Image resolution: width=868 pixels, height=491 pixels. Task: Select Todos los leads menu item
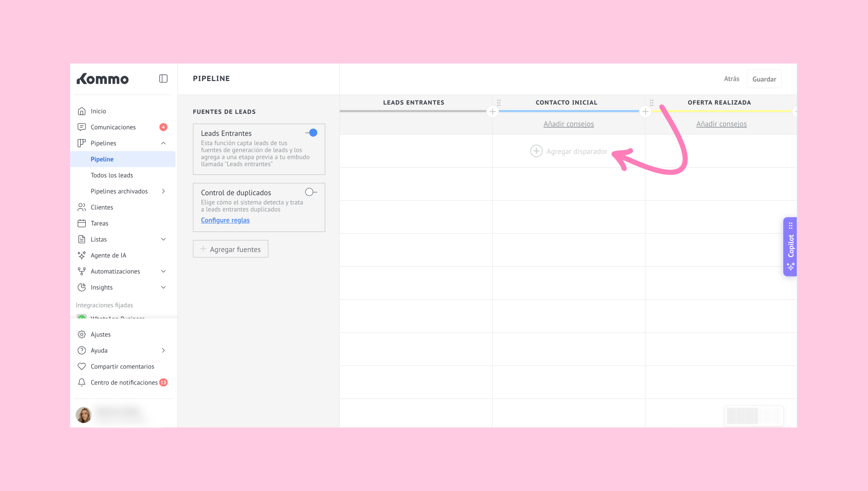pyautogui.click(x=112, y=175)
